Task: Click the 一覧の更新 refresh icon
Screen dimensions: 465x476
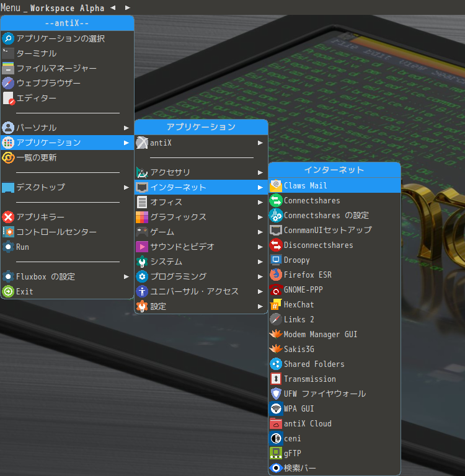Action: (x=8, y=157)
